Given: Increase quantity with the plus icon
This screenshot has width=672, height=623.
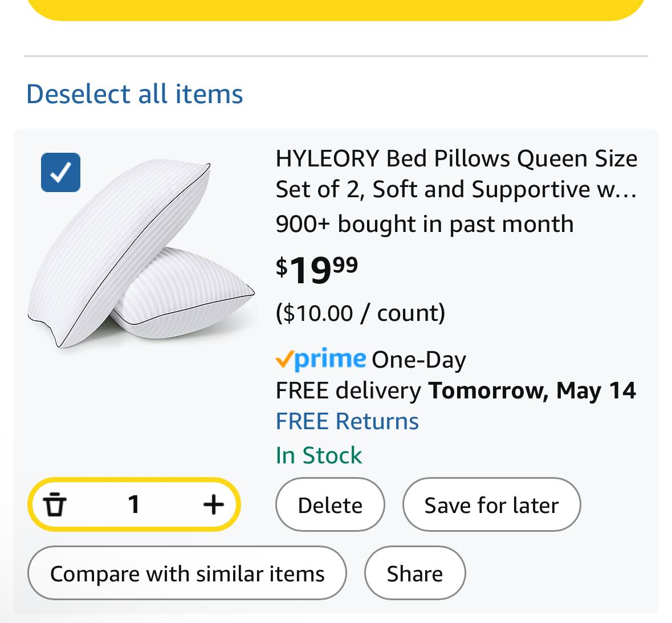Looking at the screenshot, I should [x=213, y=504].
